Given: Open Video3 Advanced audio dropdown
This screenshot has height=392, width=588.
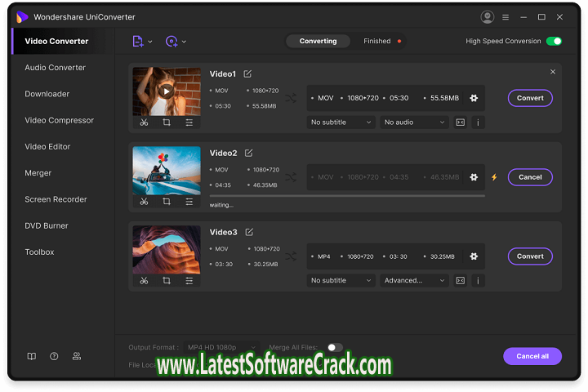Looking at the screenshot, I should (414, 281).
